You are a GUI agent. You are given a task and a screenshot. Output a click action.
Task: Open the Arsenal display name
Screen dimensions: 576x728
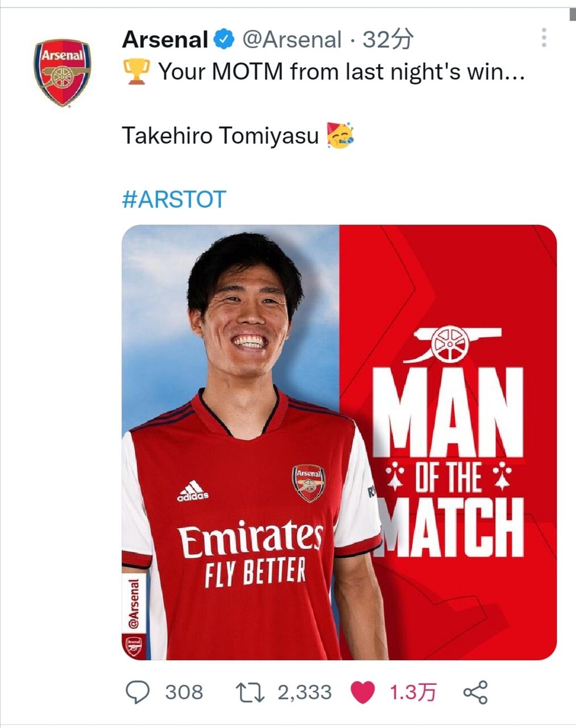pos(165,40)
